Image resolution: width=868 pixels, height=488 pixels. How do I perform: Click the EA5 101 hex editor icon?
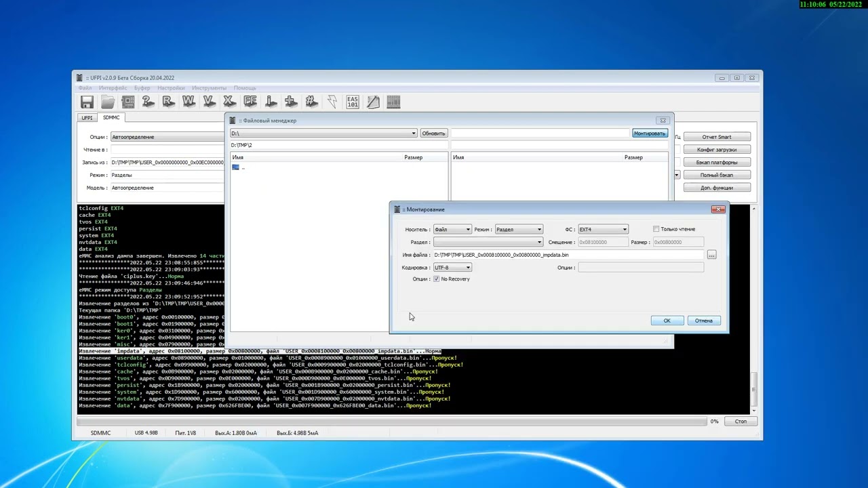point(353,102)
